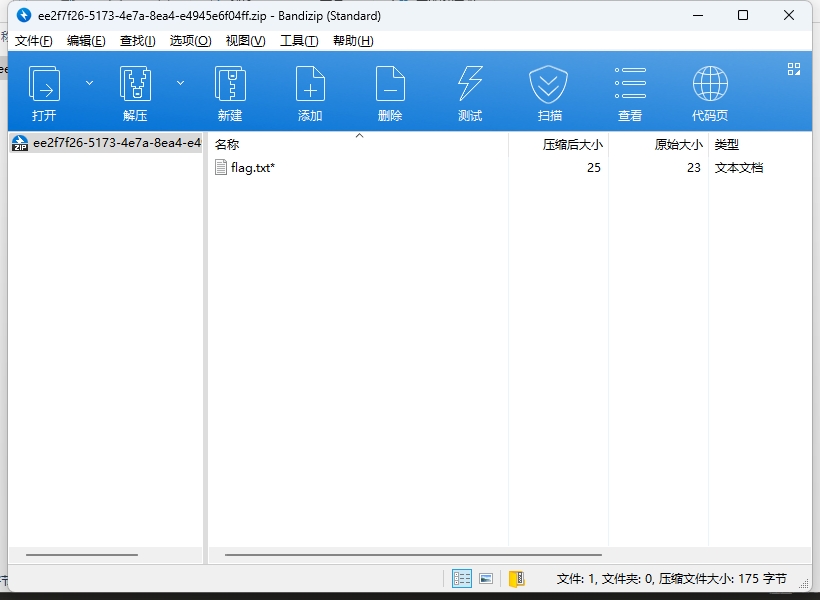Expand the 打开 dropdown arrow
The height and width of the screenshot is (600, 820).
click(x=89, y=83)
